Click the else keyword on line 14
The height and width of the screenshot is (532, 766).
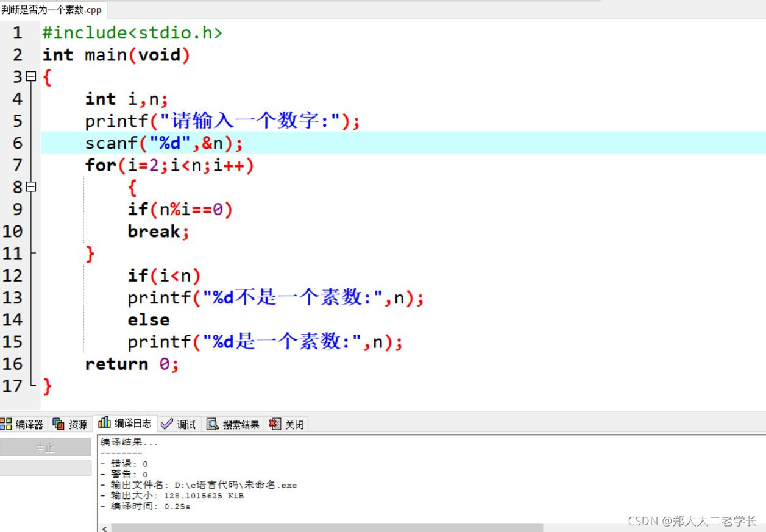(x=149, y=319)
